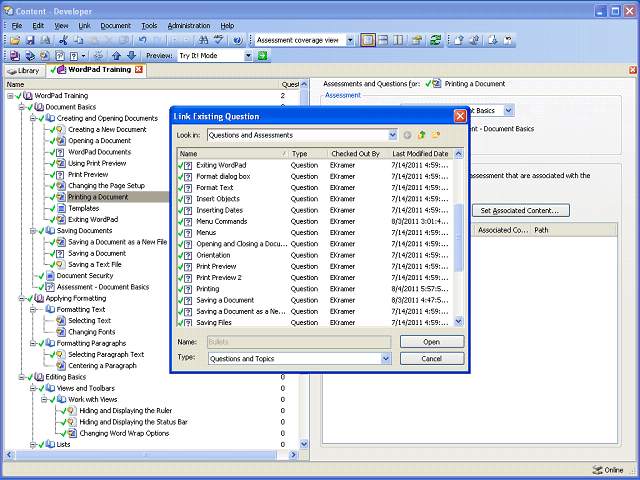Click the Undo arrow icon

[x=142, y=40]
